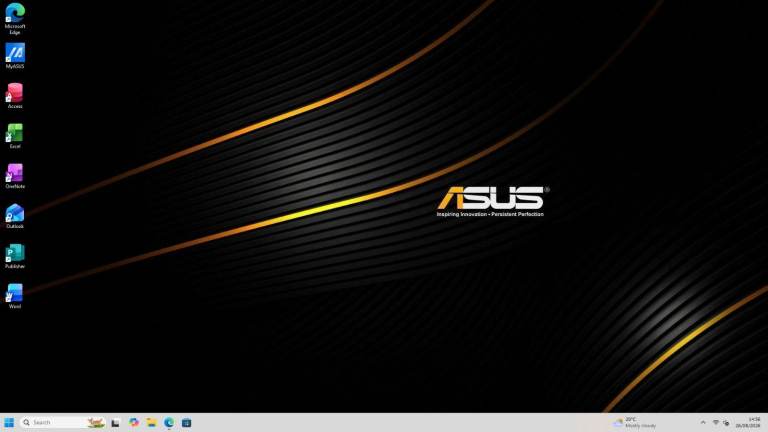Open Task View from the taskbar
Image resolution: width=768 pixels, height=432 pixels.
pos(116,423)
